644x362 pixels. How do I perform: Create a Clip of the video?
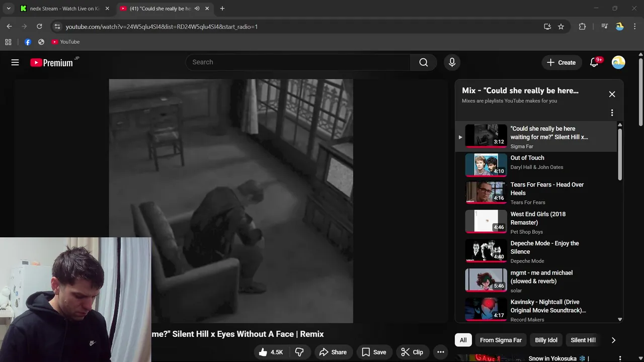[412, 352]
